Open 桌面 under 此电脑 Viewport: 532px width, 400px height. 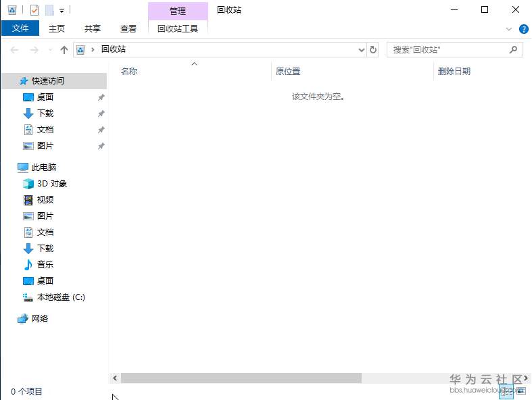(x=45, y=281)
